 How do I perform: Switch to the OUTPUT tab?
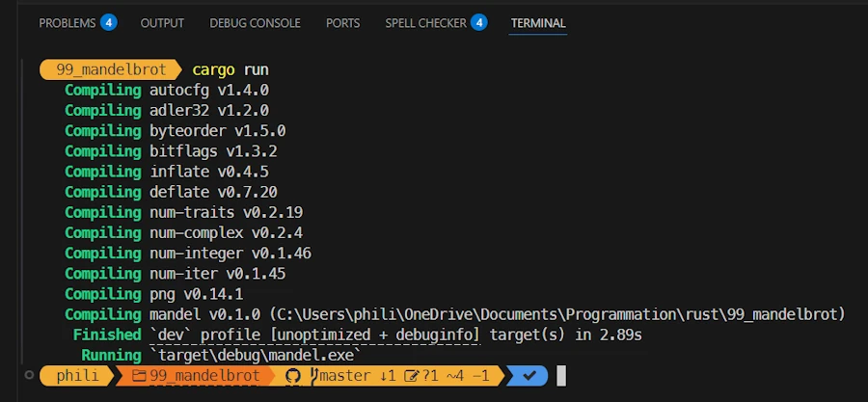tap(162, 23)
